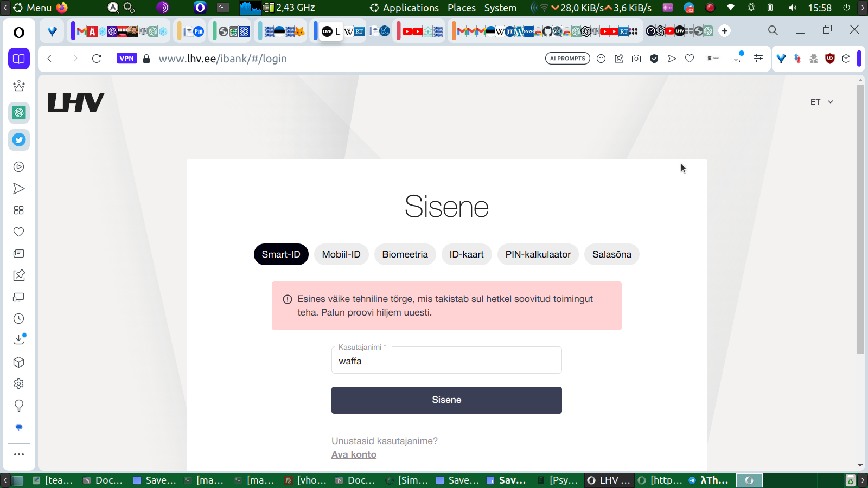
Task: Click the address bar URL text
Action: point(222,59)
